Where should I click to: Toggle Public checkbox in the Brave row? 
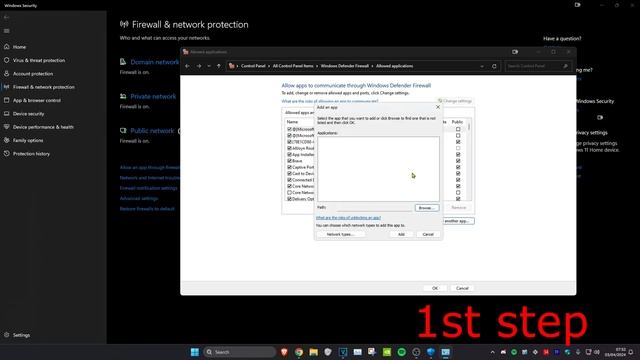click(x=458, y=161)
